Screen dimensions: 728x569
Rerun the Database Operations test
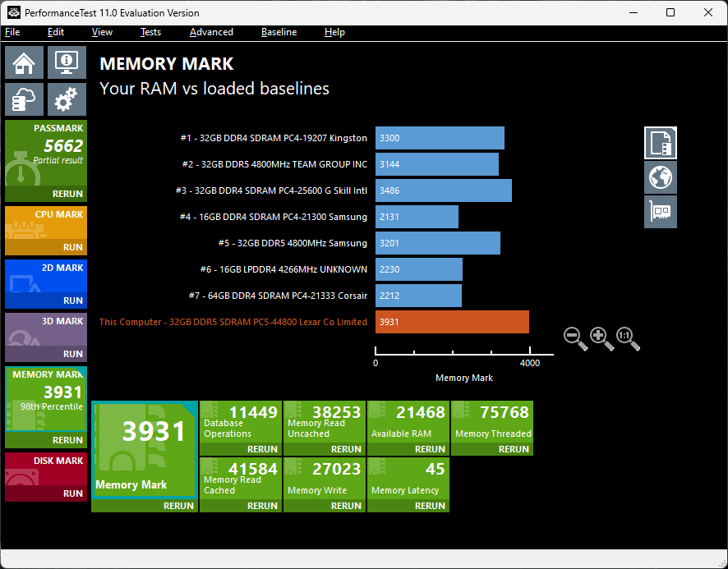(262, 449)
